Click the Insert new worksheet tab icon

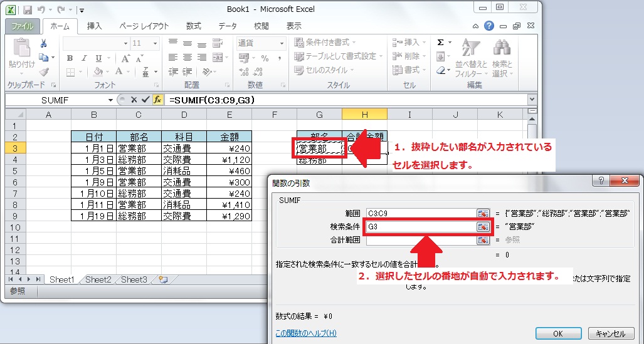(164, 279)
